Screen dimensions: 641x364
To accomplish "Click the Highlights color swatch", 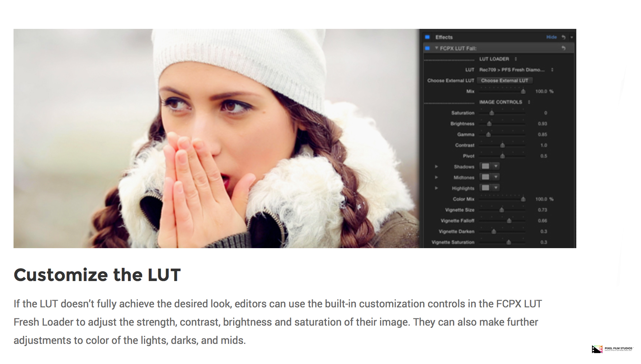I will [486, 188].
